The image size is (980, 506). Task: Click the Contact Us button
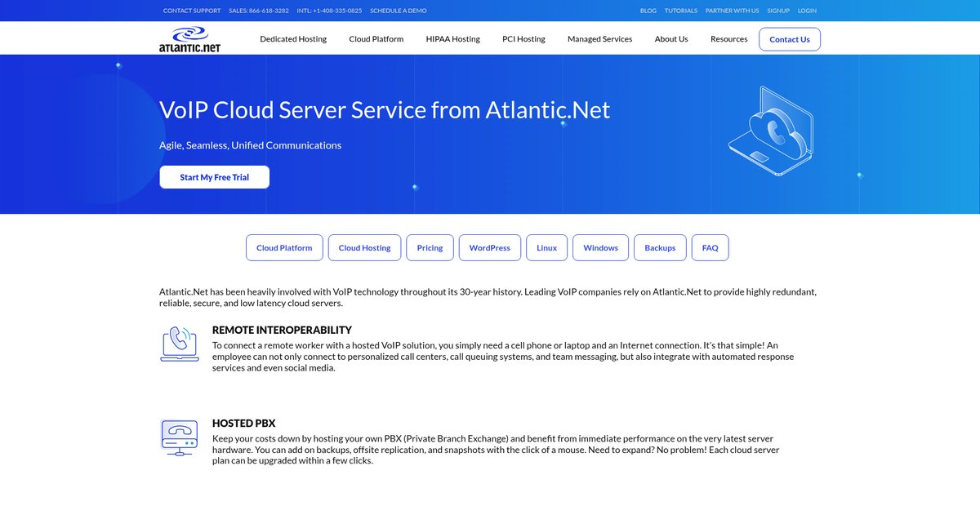790,39
